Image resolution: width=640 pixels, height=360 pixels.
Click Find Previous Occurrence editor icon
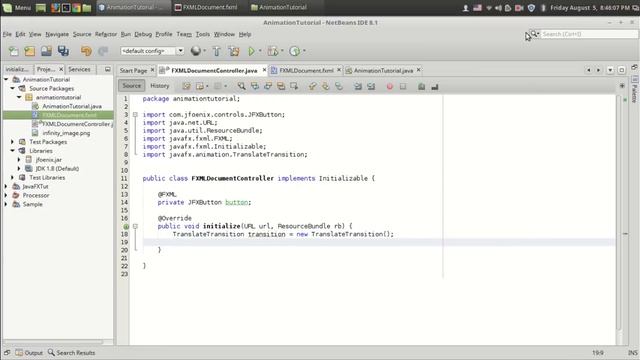tap(255, 86)
